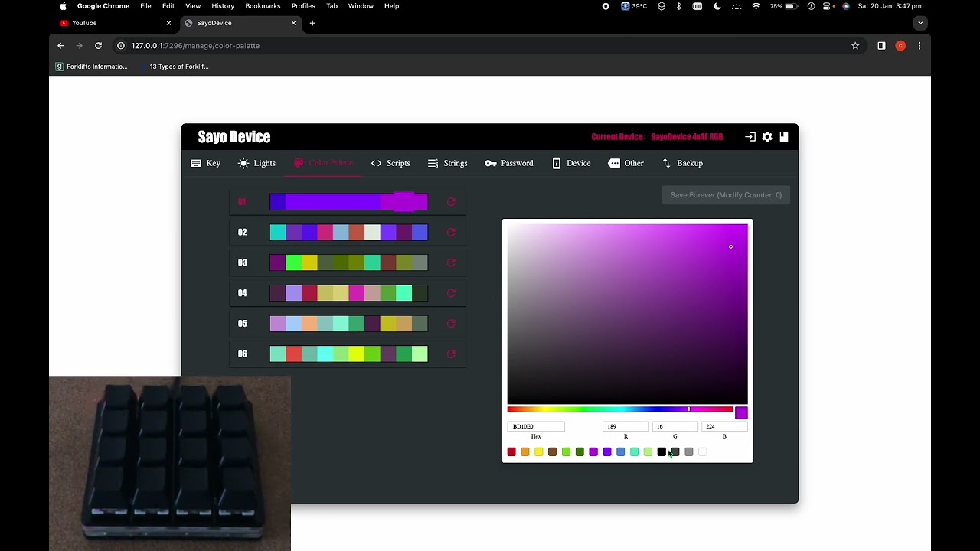
Task: Pick the pale green preset swatch
Action: click(x=648, y=452)
